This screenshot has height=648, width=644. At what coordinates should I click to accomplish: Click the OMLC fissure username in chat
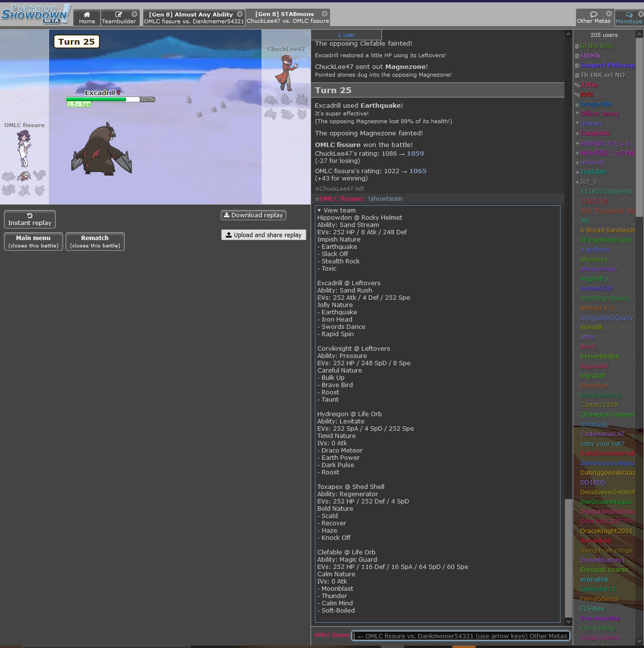(x=342, y=199)
